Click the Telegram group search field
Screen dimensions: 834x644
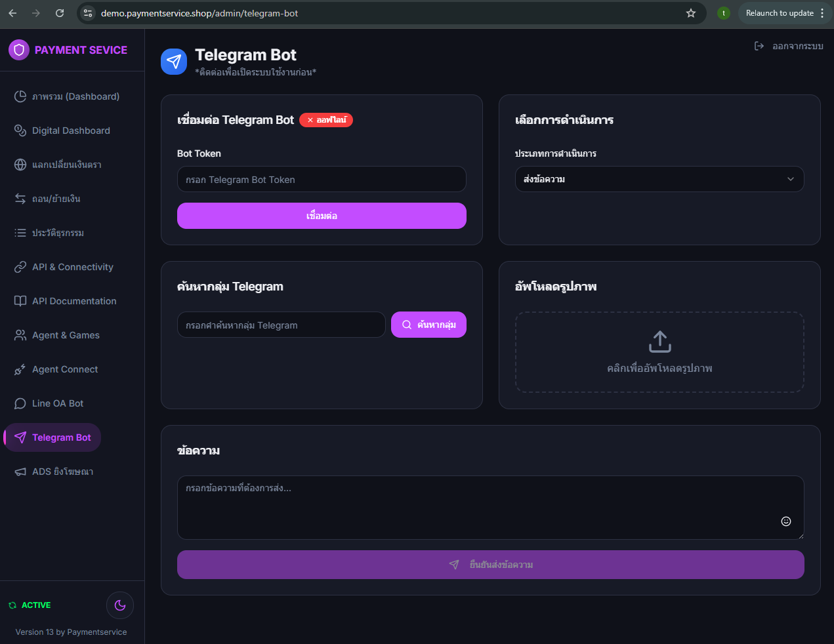(x=281, y=325)
